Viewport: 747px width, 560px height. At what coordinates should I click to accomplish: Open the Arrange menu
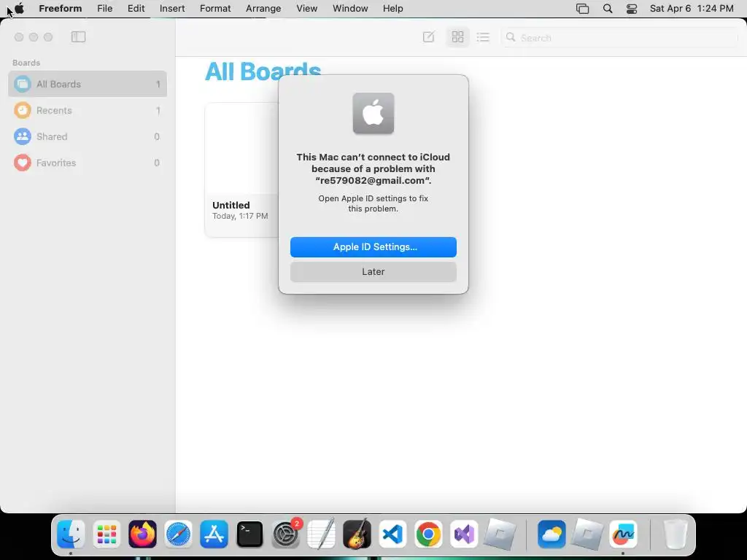coord(263,9)
